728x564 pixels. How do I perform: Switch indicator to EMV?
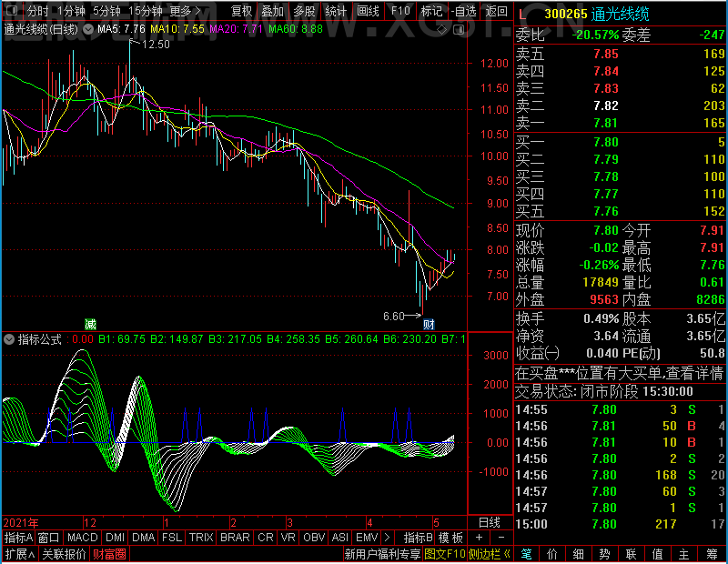click(x=367, y=538)
